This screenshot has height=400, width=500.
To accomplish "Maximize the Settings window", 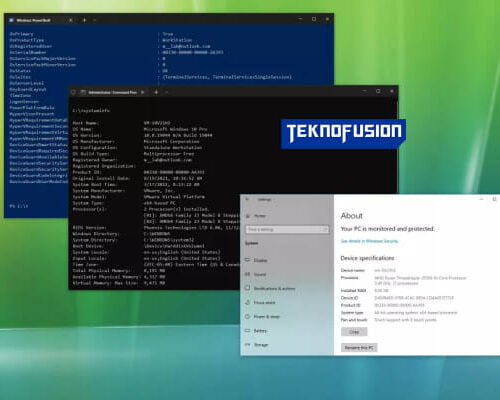I will click(x=495, y=199).
